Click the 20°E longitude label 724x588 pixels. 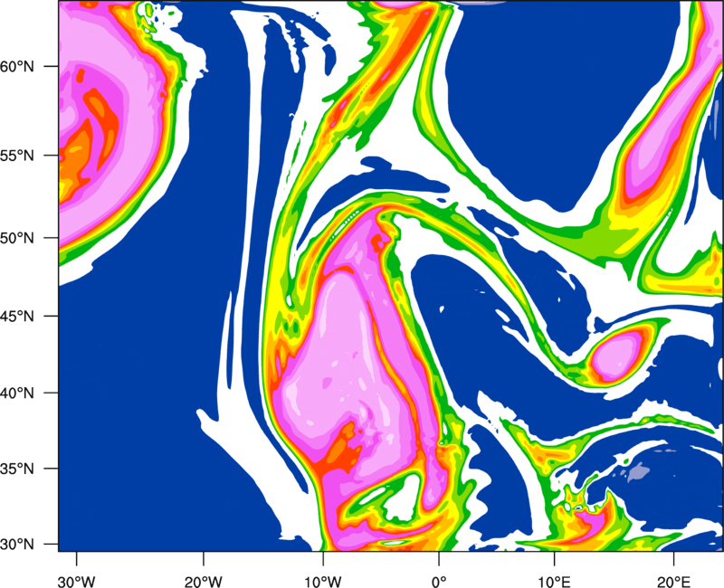673,582
